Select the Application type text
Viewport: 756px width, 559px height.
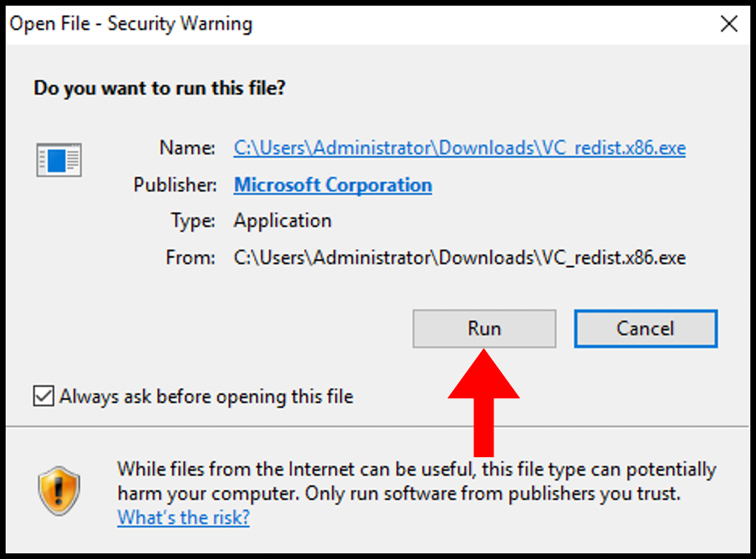click(x=283, y=221)
